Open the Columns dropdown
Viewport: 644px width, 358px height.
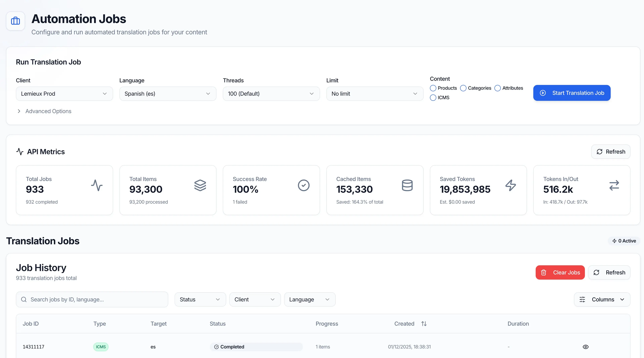pyautogui.click(x=602, y=299)
